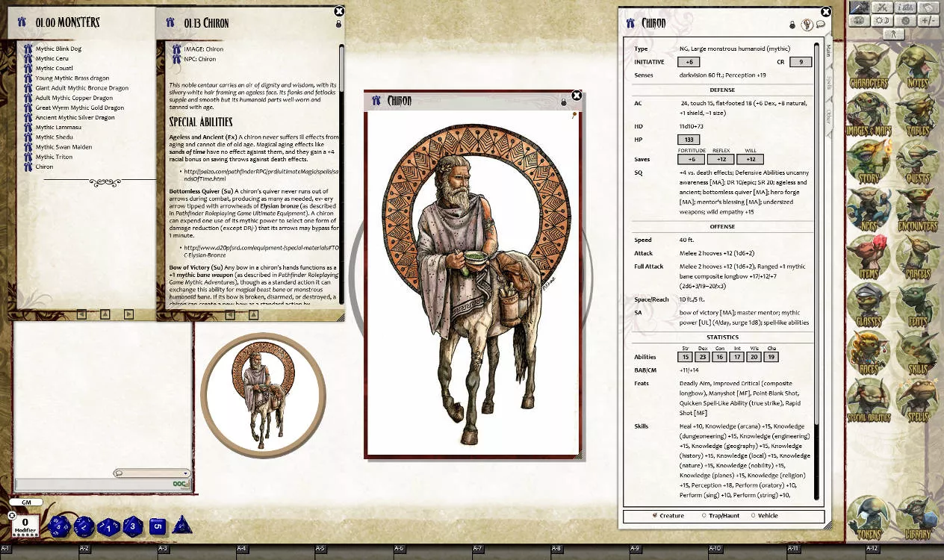
Task: Click the round Chiron token on the desktop
Action: (263, 395)
